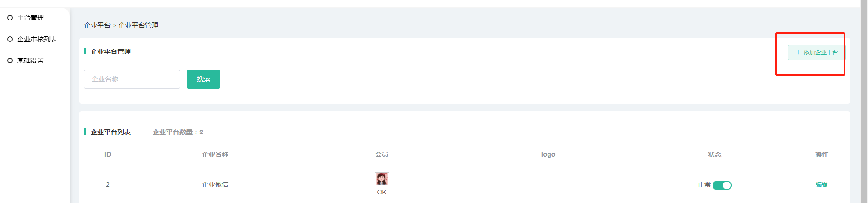Click the 状态 column header
Image resolution: width=868 pixels, height=203 pixels.
pos(715,154)
